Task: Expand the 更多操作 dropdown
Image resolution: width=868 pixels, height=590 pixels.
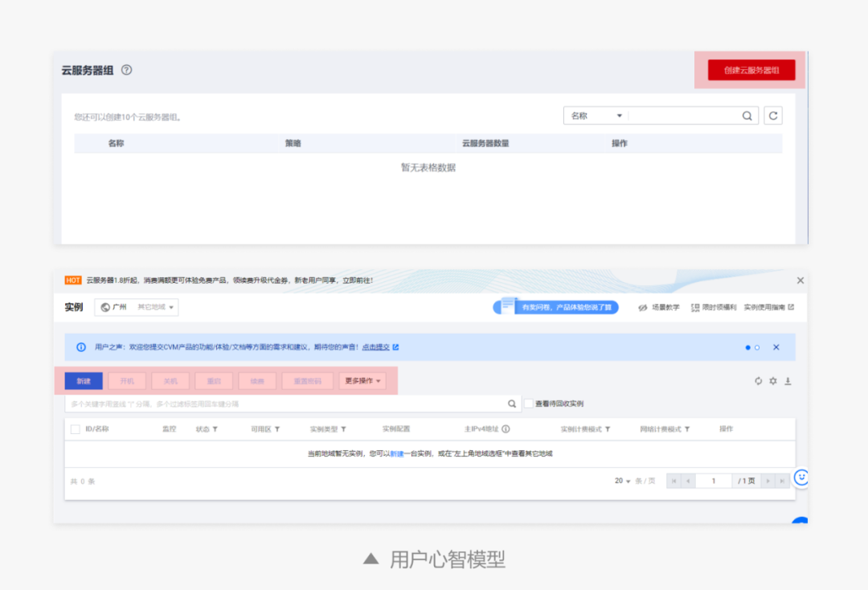Action: (x=362, y=381)
